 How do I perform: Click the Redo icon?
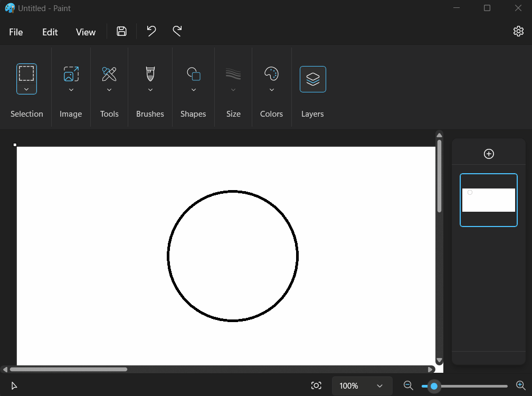[x=177, y=31]
